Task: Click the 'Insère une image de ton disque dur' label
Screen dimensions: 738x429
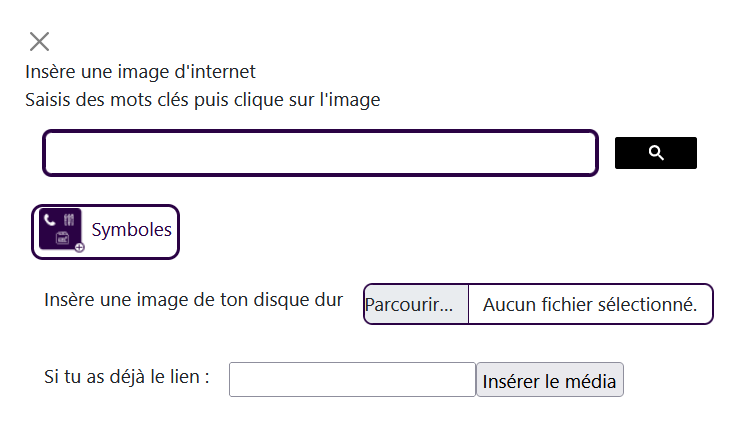Action: 193,300
